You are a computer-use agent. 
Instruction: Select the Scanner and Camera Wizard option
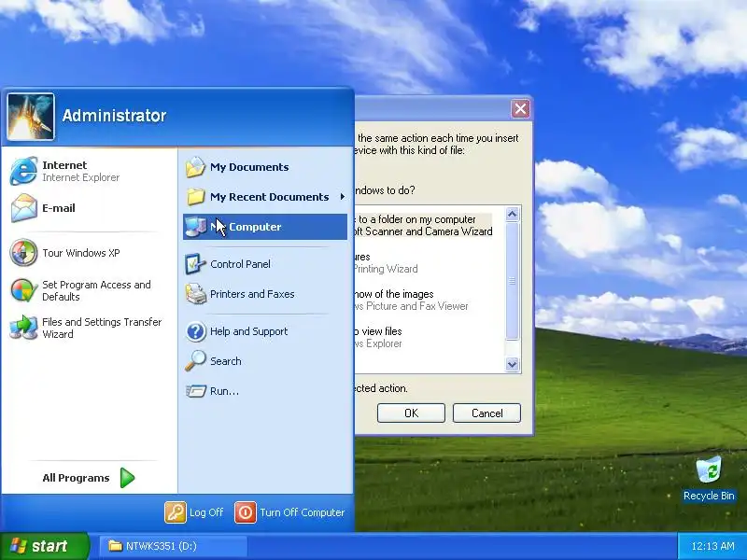click(x=424, y=226)
